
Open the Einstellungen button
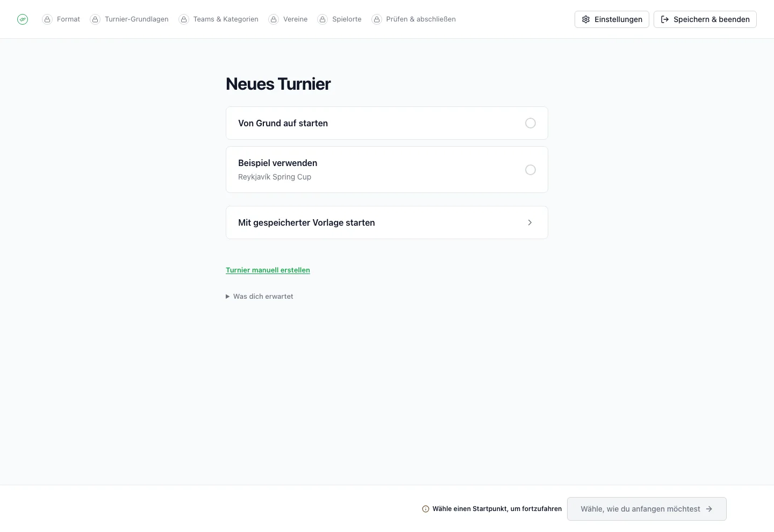pos(612,19)
